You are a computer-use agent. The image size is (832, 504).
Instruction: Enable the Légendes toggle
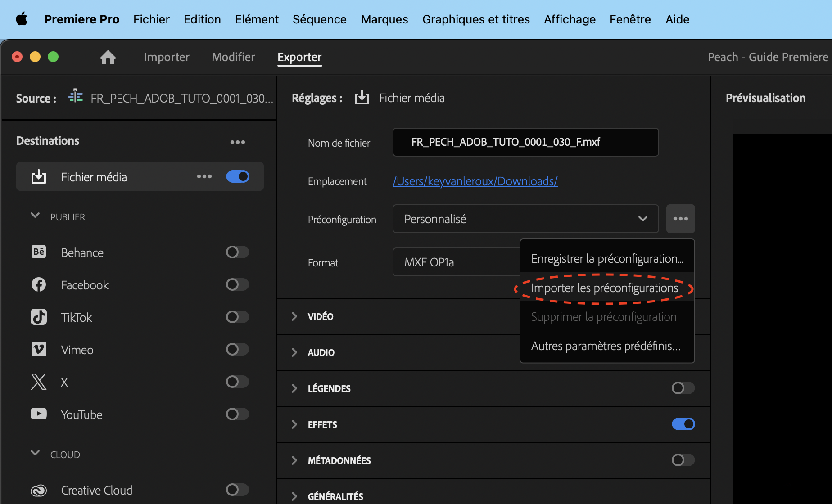(683, 388)
